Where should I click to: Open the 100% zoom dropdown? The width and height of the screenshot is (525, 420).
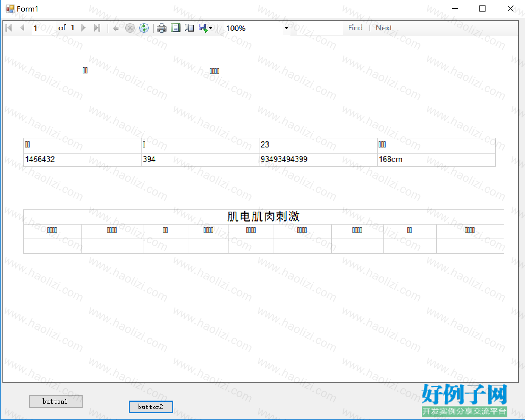tap(287, 28)
